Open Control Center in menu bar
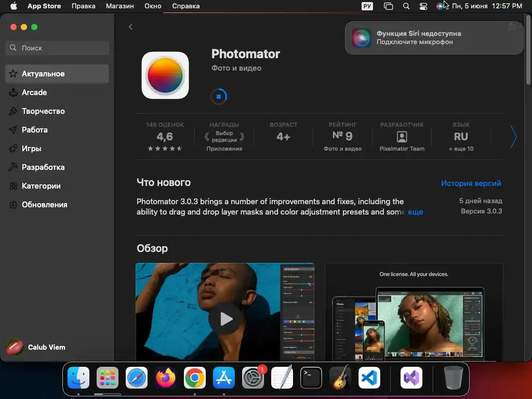 click(x=423, y=6)
